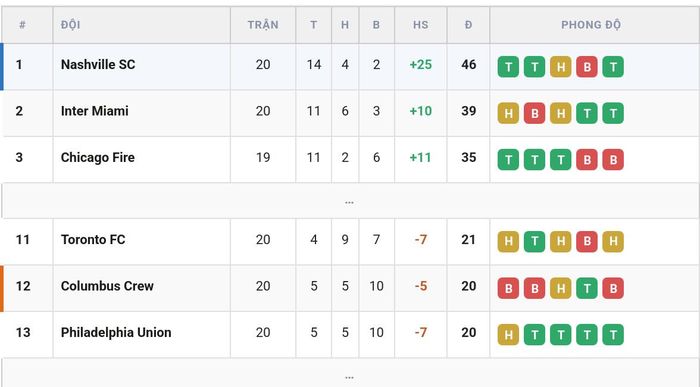Sort by the TRẬN column header
Screen dimensions: 700x387
tap(263, 25)
